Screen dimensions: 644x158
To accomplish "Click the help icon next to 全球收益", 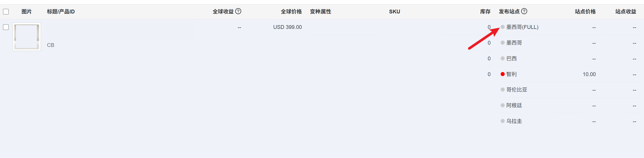I will tap(238, 11).
